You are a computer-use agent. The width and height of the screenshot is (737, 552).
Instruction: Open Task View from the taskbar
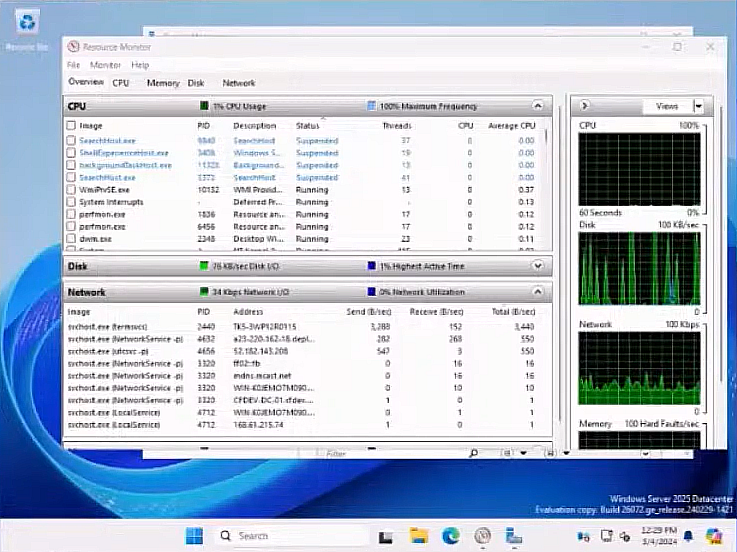click(383, 535)
